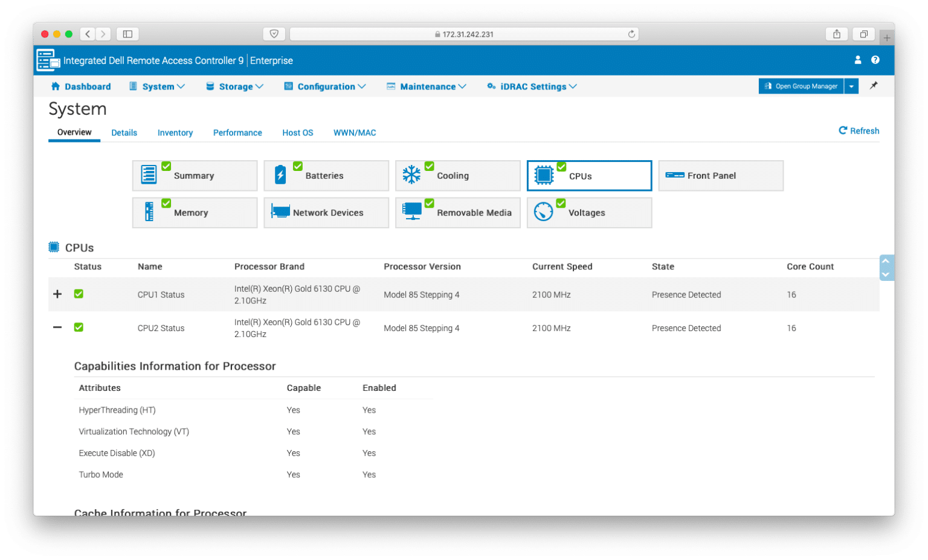The width and height of the screenshot is (928, 560).
Task: Click the Refresh link
Action: coord(859,130)
